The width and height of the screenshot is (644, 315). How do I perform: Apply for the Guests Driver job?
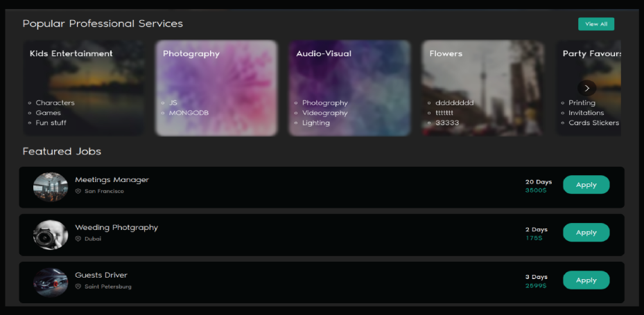click(586, 280)
